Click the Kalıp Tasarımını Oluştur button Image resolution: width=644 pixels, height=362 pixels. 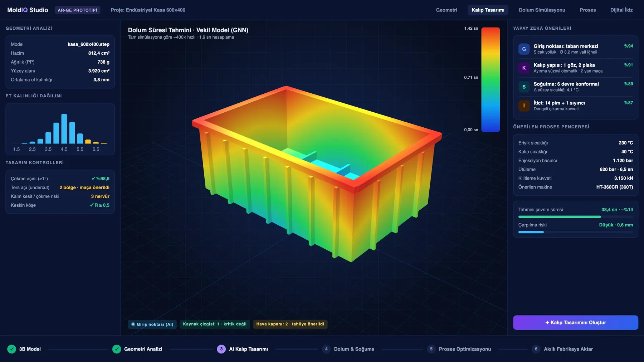pos(575,323)
